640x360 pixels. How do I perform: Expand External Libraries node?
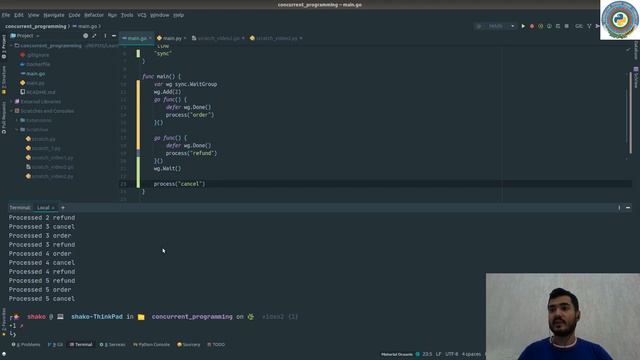click(11, 102)
